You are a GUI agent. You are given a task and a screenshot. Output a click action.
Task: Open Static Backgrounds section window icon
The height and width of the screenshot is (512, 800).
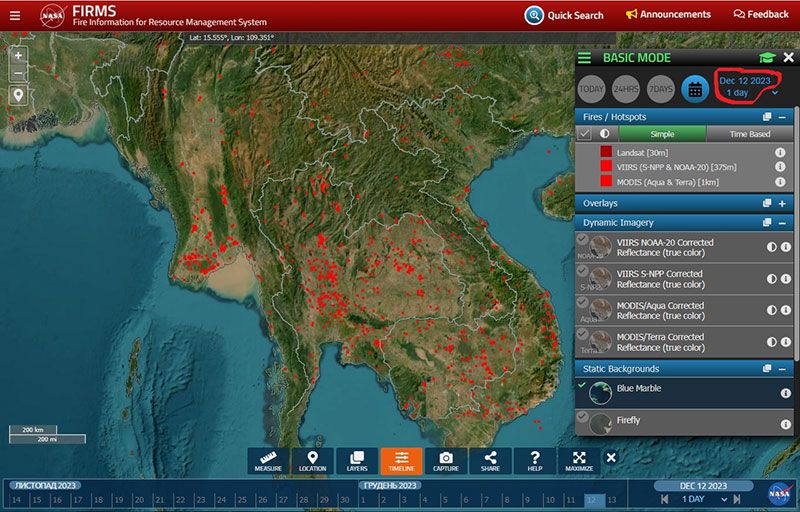coord(767,368)
